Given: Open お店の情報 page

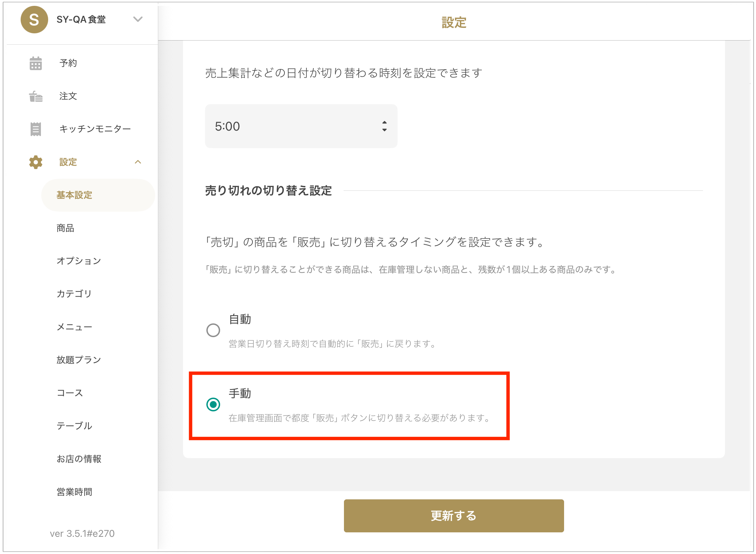Looking at the screenshot, I should pyautogui.click(x=79, y=459).
